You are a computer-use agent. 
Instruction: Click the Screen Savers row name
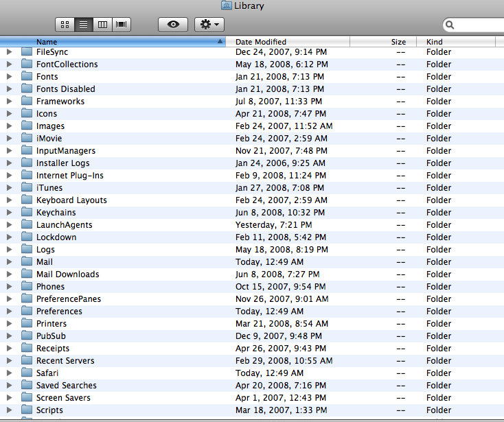(x=63, y=397)
